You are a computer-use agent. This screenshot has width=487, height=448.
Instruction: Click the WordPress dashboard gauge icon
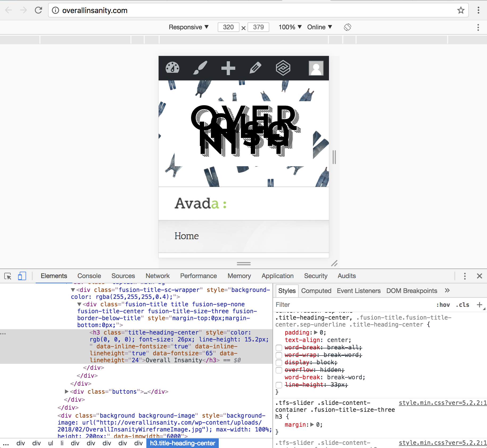[x=172, y=68]
